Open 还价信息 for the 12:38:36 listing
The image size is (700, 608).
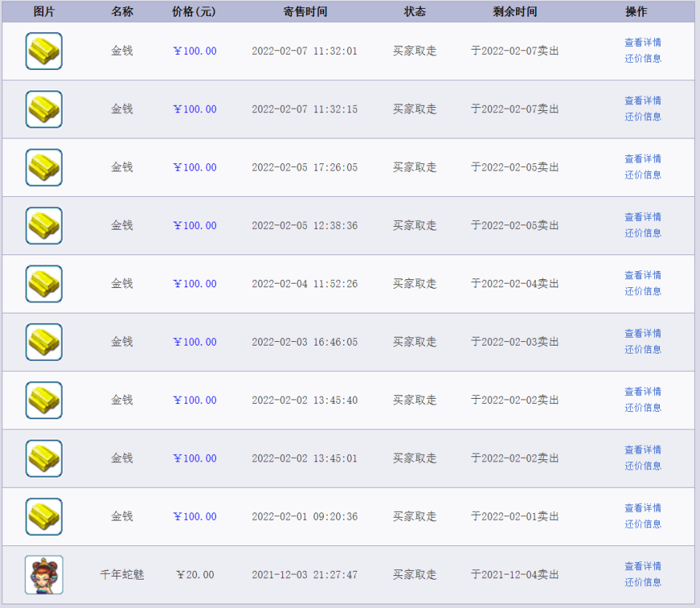(643, 233)
